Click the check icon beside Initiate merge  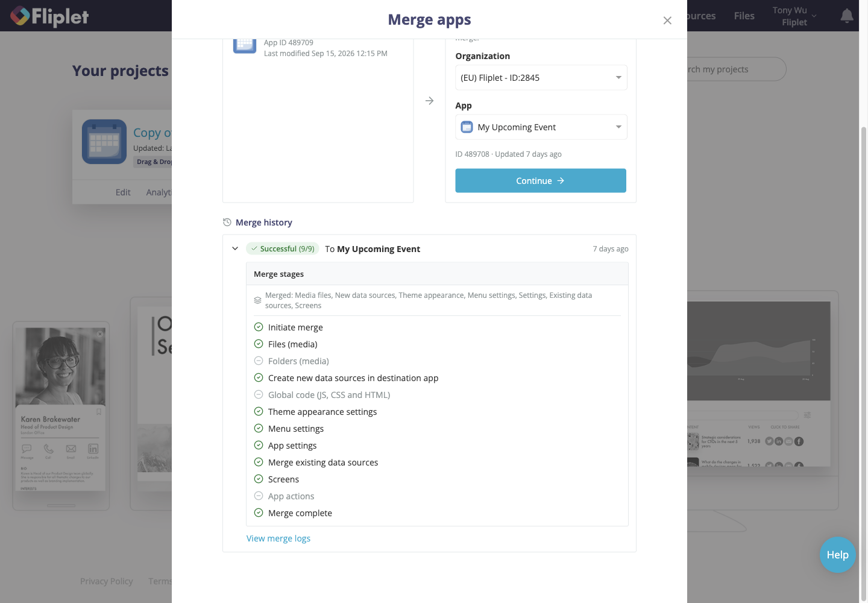tap(259, 327)
